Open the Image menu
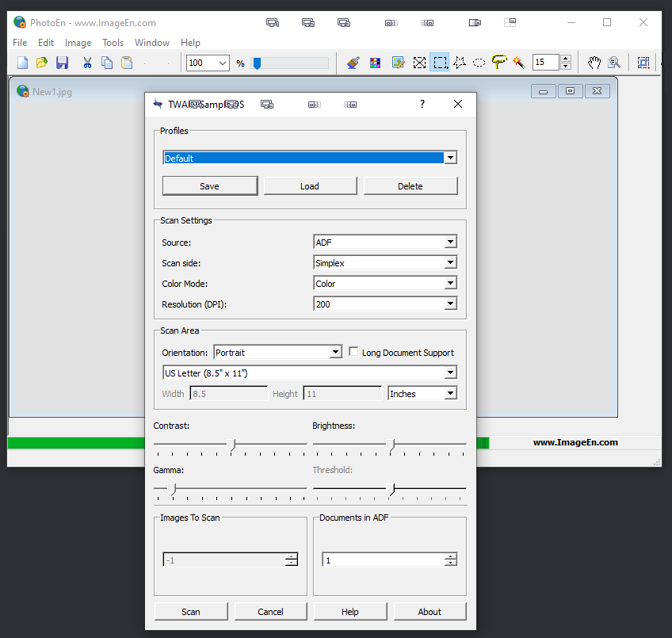 click(x=78, y=43)
